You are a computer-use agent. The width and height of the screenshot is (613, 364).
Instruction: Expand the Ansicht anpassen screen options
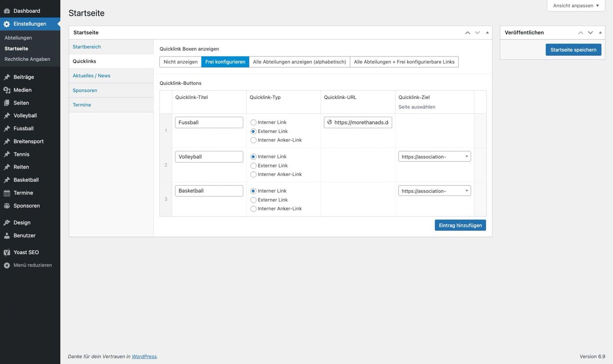[576, 6]
